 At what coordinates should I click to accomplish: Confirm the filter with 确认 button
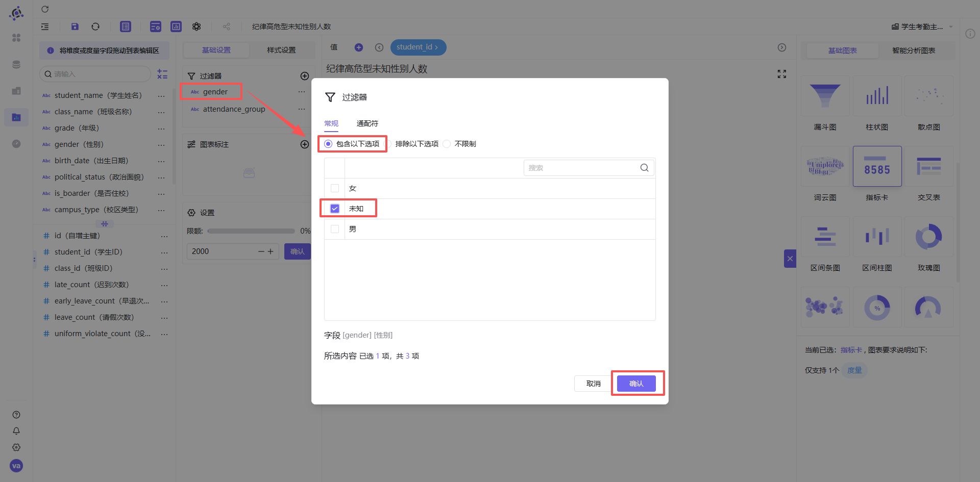636,384
